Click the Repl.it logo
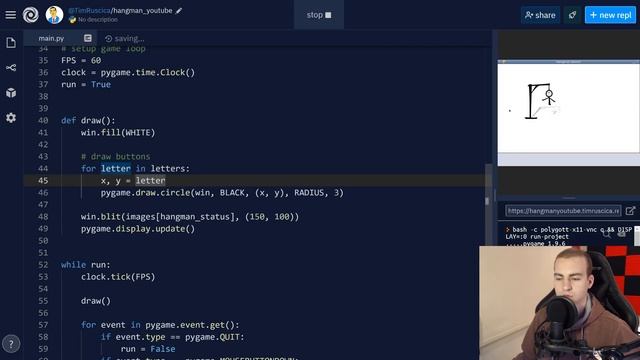This screenshot has width=640, height=360. click(31, 15)
